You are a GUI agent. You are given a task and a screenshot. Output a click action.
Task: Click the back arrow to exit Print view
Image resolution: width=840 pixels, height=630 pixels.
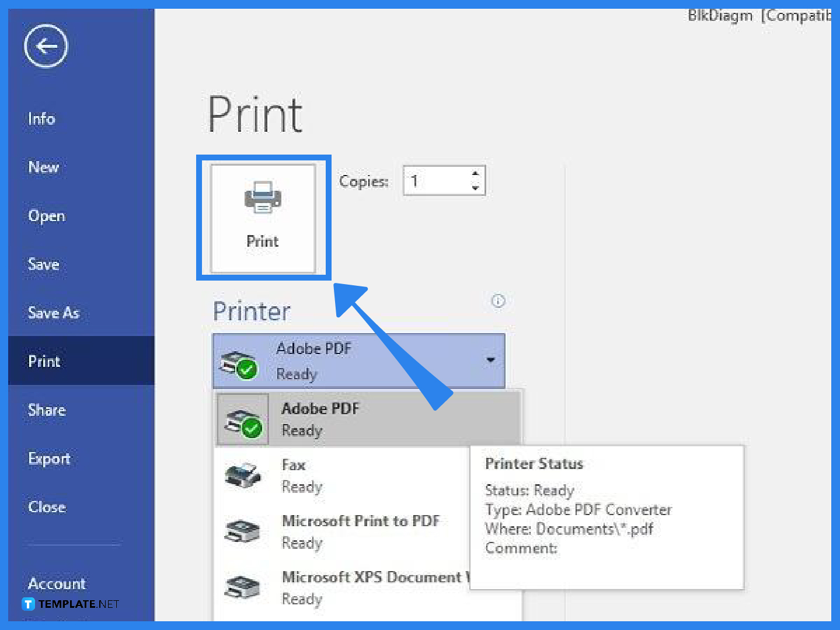coord(46,46)
